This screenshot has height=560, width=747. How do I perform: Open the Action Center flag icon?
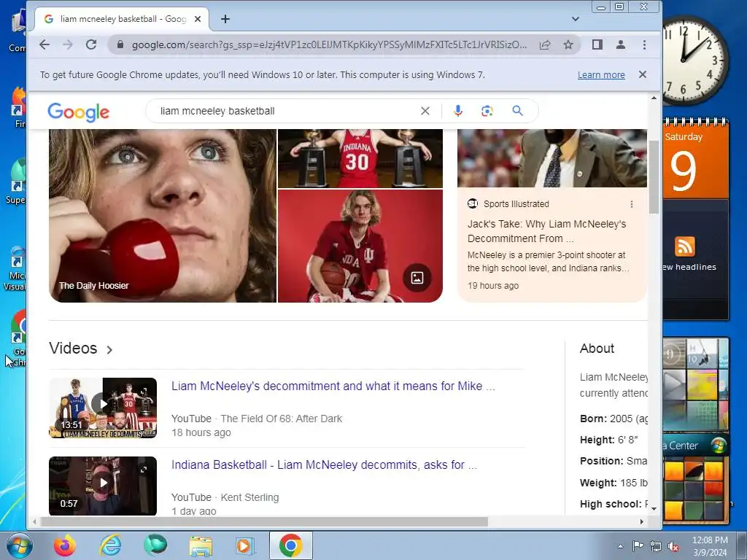[638, 546]
